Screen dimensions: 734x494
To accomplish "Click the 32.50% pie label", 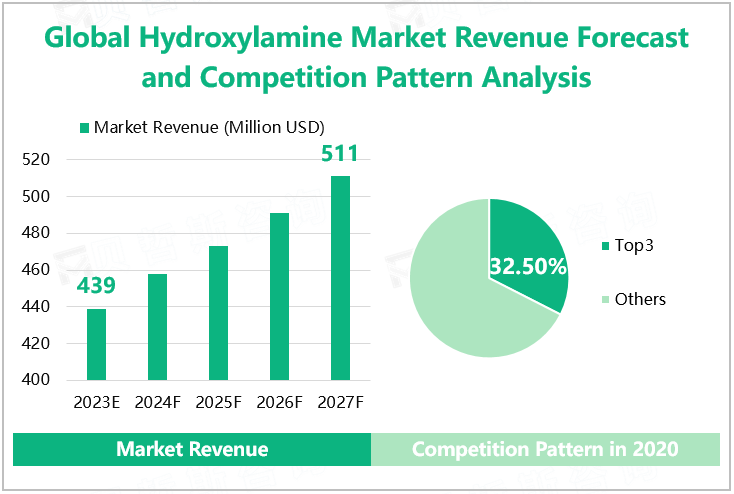I will (528, 266).
